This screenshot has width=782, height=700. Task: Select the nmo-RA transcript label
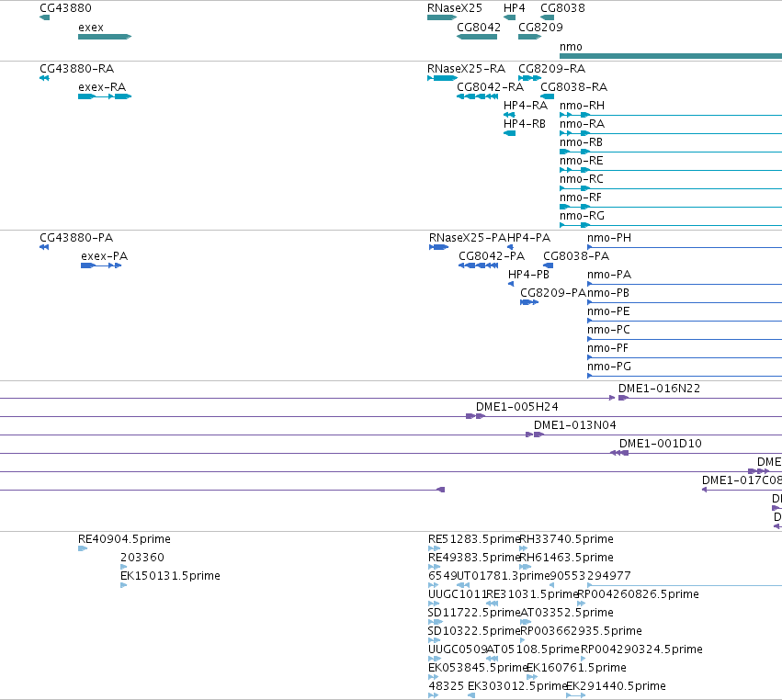(582, 124)
